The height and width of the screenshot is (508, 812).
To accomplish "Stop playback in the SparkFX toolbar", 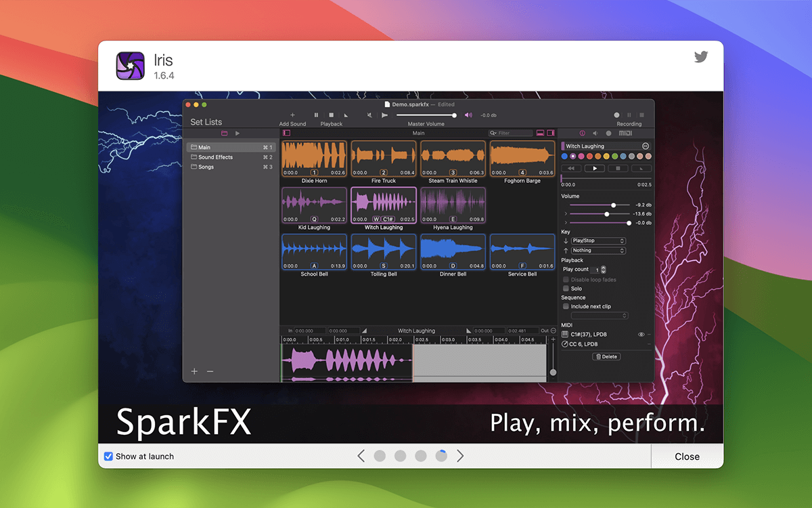I will click(331, 115).
